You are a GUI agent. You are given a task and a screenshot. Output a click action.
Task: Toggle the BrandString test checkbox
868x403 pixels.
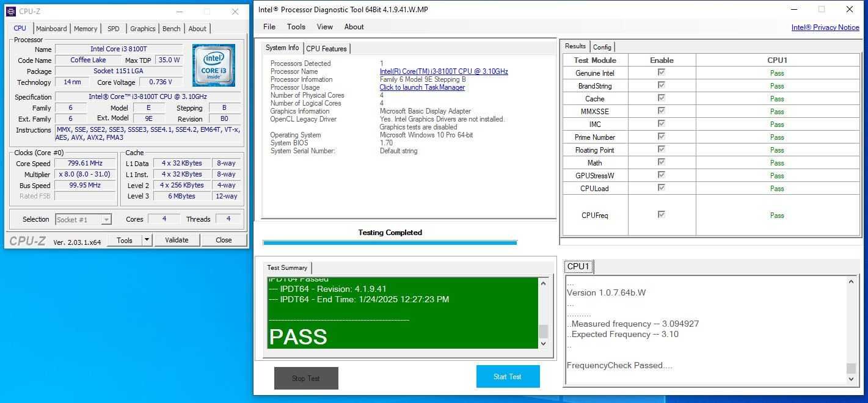click(x=661, y=85)
